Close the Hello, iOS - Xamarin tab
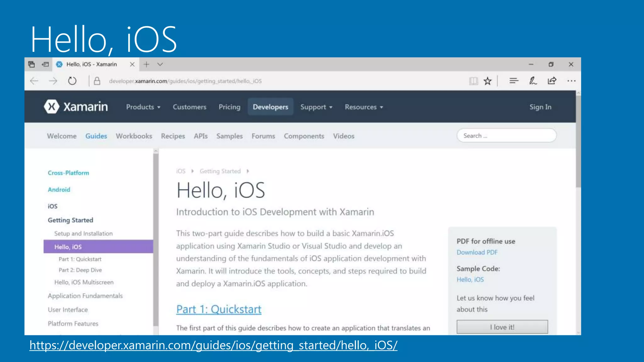Image resolution: width=644 pixels, height=362 pixels. 132,64
